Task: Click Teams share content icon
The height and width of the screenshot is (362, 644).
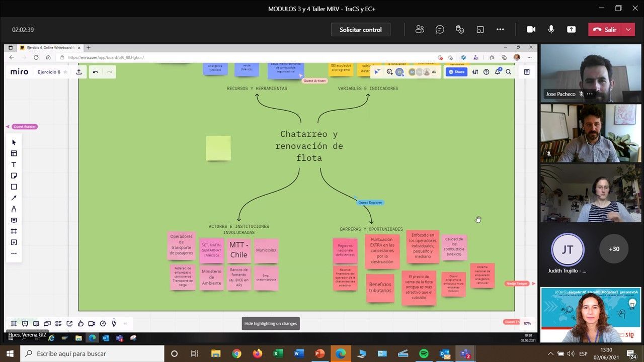Action: pyautogui.click(x=571, y=30)
